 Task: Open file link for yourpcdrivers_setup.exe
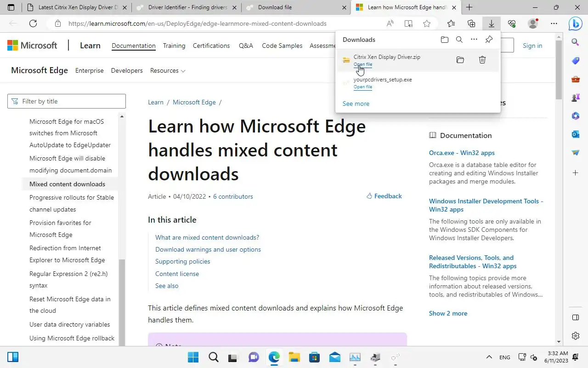[363, 87]
